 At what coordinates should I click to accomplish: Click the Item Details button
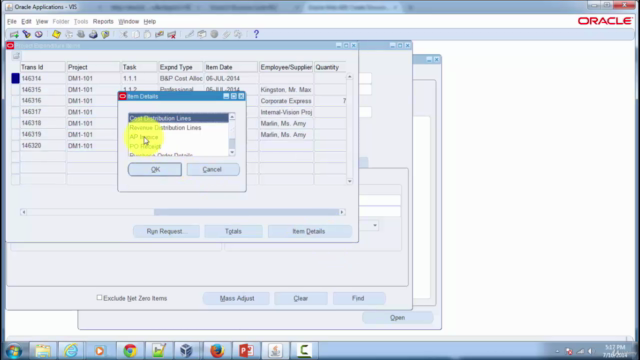[x=309, y=231]
